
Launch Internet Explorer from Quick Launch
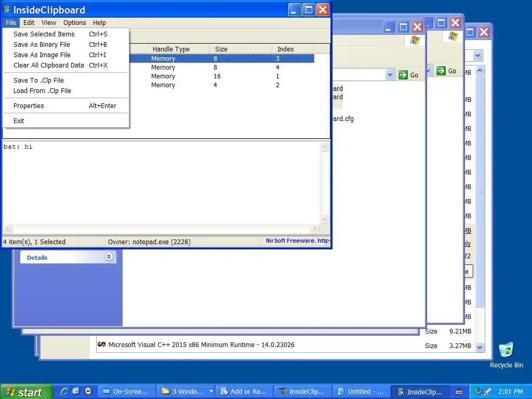point(64,391)
